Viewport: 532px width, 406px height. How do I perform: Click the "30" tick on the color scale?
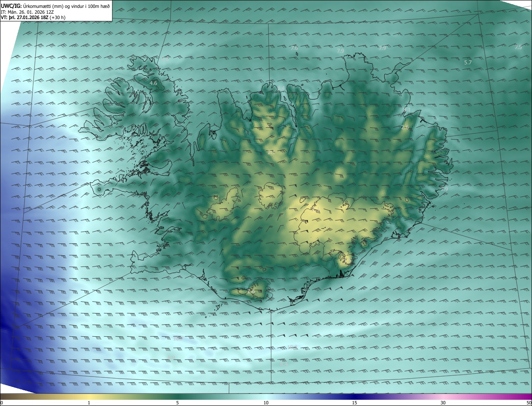click(443, 403)
